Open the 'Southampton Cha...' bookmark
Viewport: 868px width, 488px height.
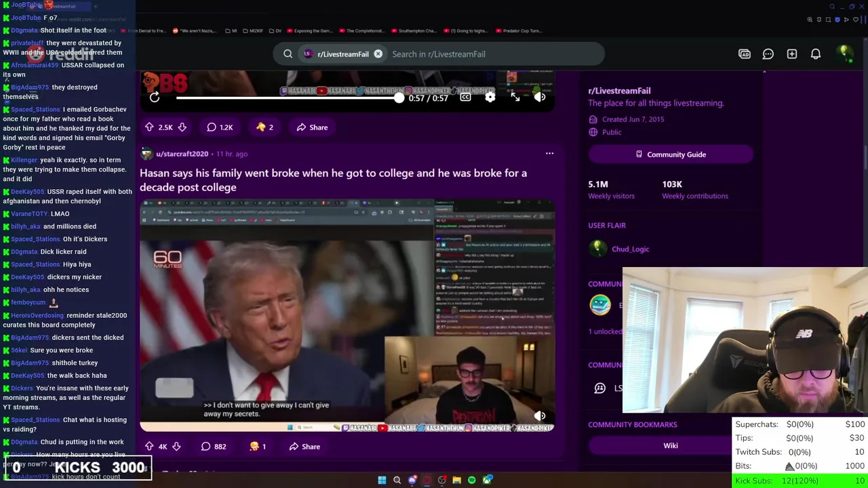click(416, 30)
